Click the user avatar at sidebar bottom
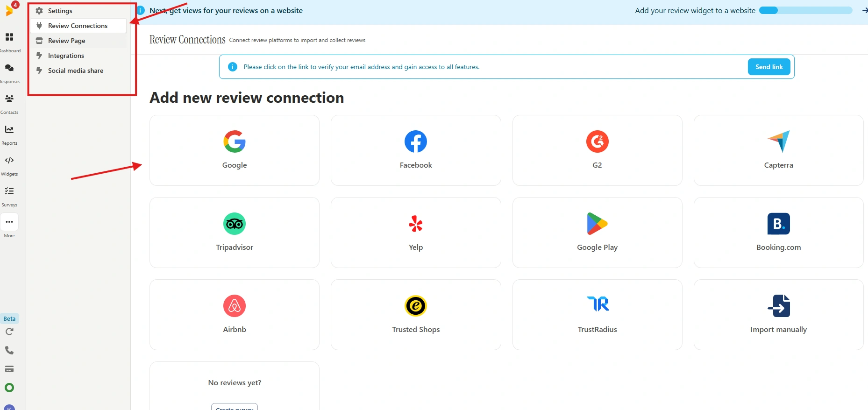868x410 pixels. click(x=9, y=407)
